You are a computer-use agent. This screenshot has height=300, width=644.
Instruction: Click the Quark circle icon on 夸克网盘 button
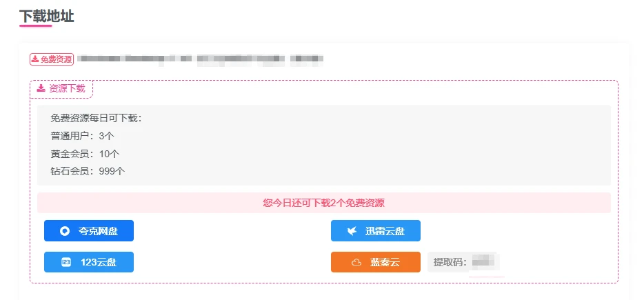[65, 231]
